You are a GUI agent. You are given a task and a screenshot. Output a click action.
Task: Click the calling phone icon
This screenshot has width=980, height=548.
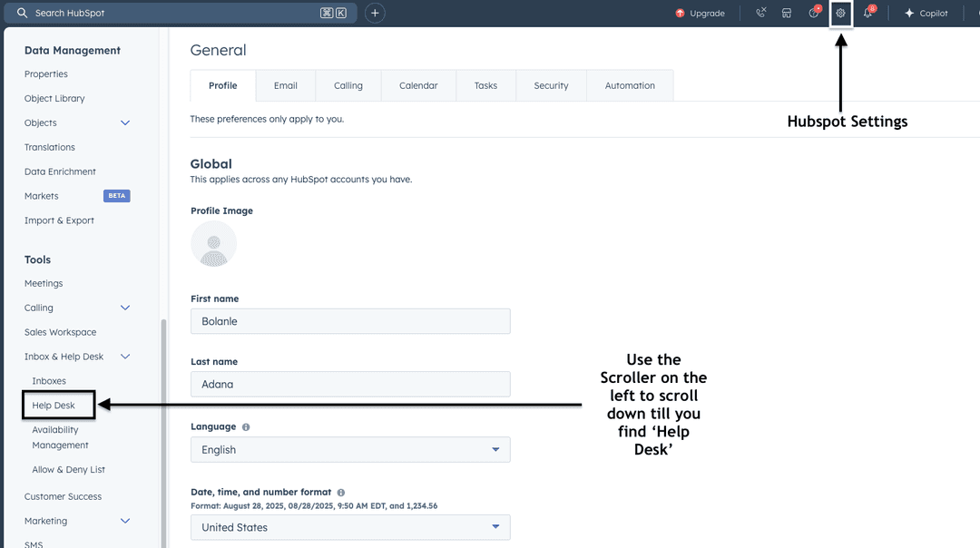(760, 14)
